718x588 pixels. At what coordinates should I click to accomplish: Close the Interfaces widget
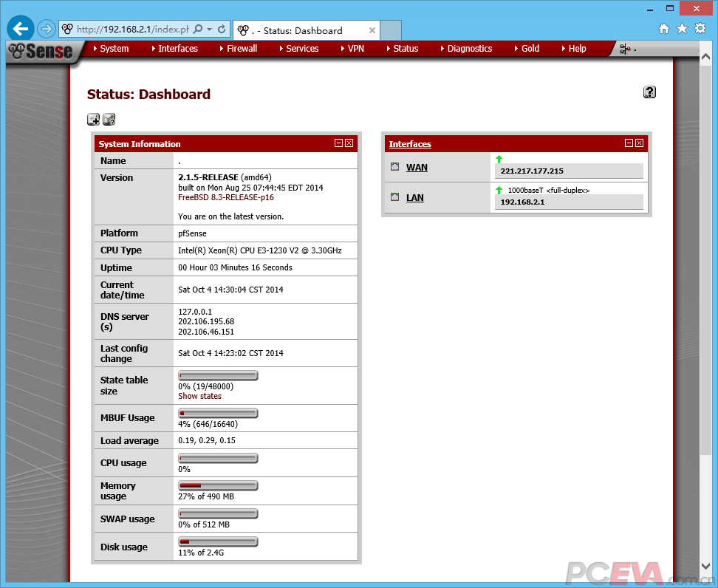tap(639, 143)
